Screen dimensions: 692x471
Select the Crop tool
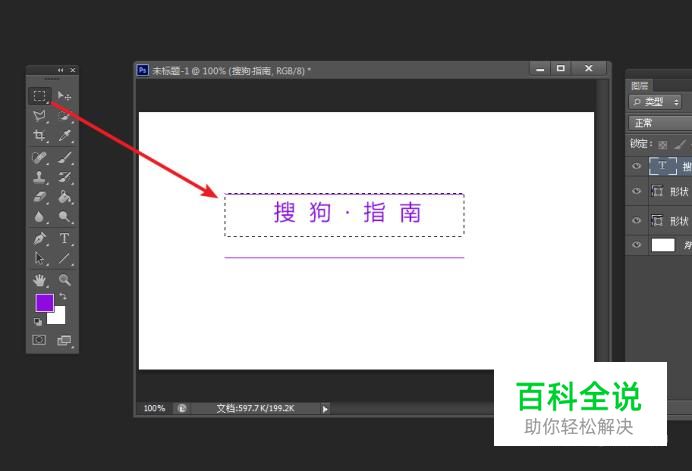[40, 136]
